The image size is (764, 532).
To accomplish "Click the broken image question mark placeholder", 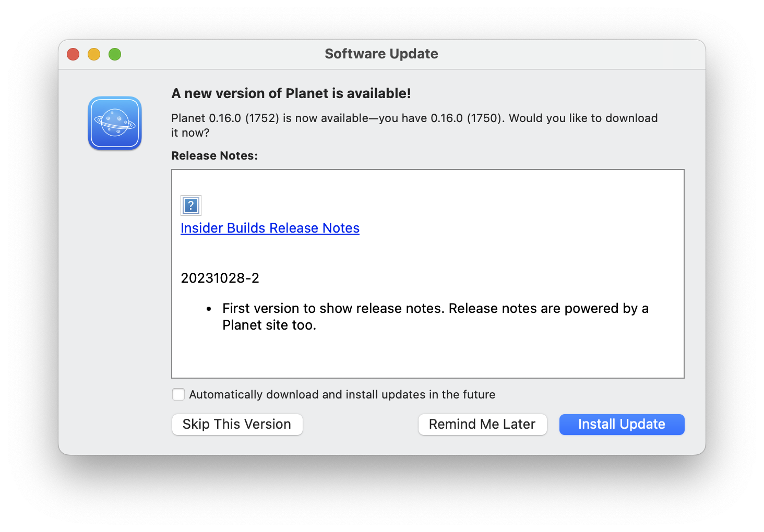I will tap(191, 205).
